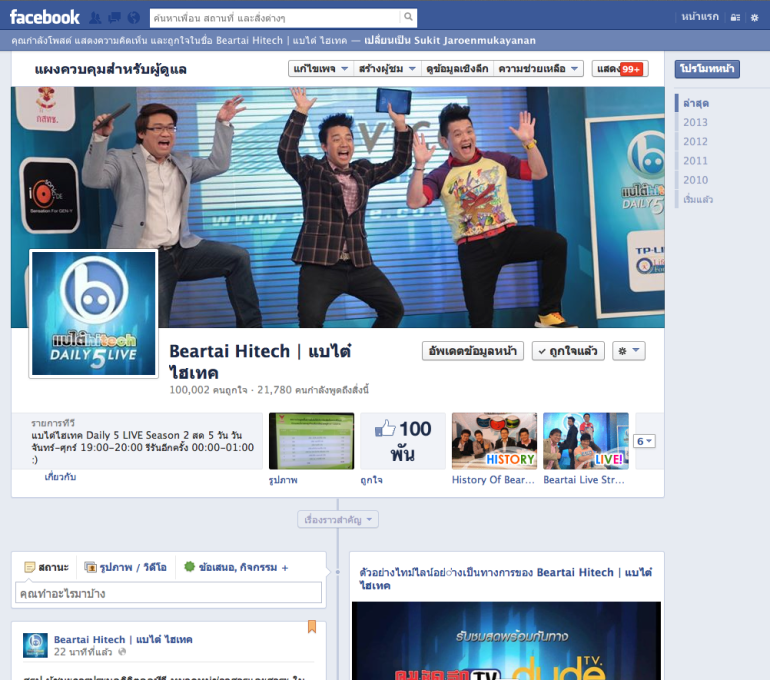Viewport: 770px width, 680px height.
Task: Switch to the รูปภาพ / วิดีโอ tab
Action: point(126,567)
